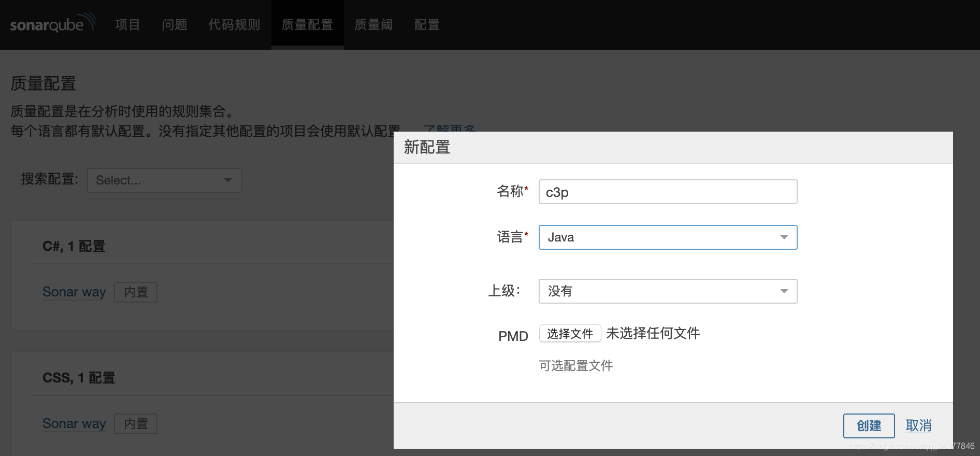Click the 内置 badge under CSS
The width and height of the screenshot is (980, 456).
136,424
